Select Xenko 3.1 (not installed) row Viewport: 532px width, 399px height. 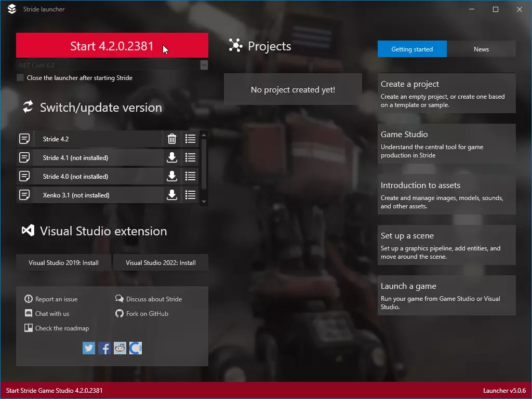pyautogui.click(x=98, y=195)
